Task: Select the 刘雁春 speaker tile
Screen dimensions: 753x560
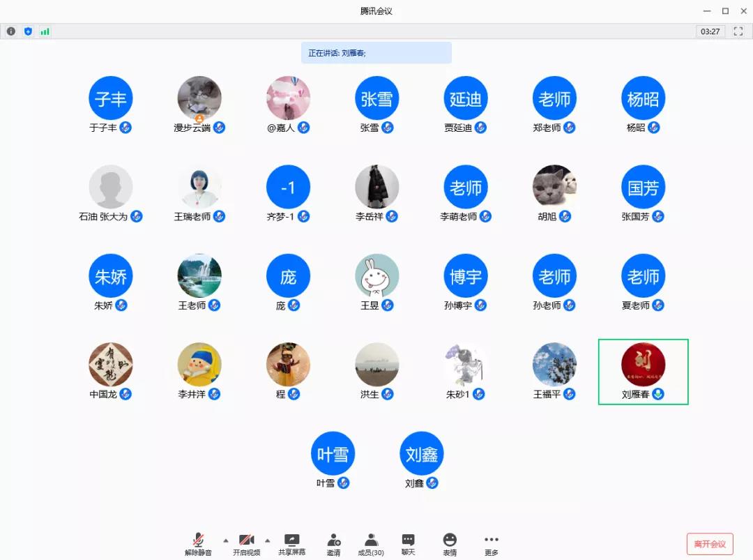Action: pos(643,372)
